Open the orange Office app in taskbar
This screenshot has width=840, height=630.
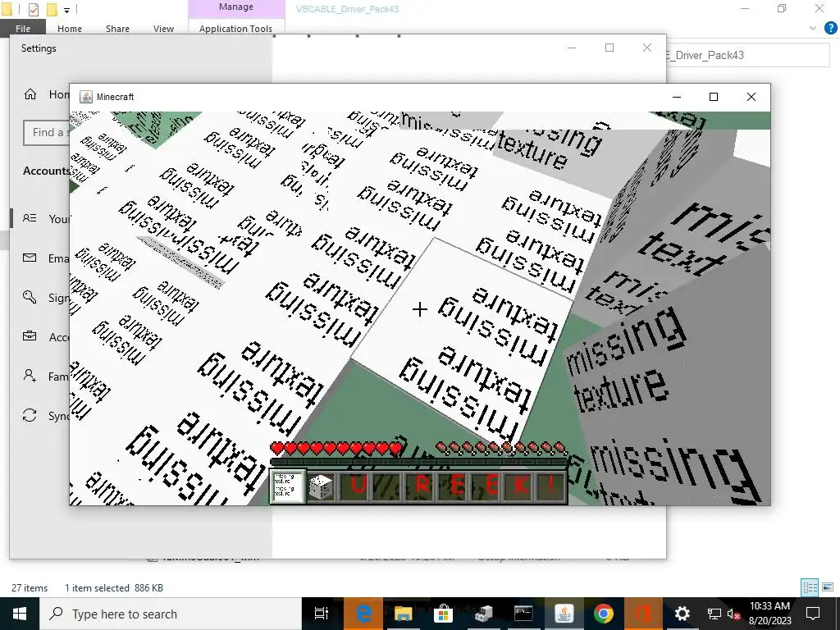(x=642, y=614)
